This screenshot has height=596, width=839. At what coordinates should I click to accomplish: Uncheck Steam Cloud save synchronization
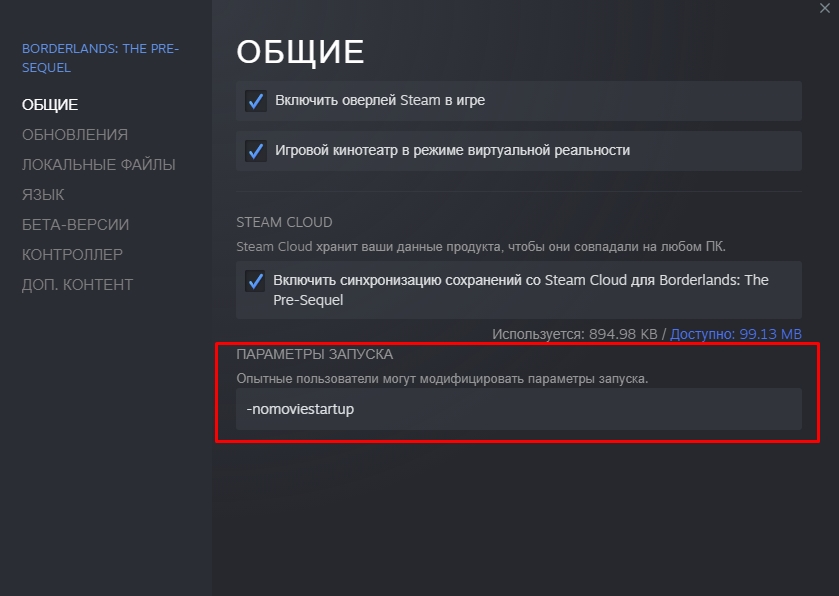pyautogui.click(x=255, y=281)
